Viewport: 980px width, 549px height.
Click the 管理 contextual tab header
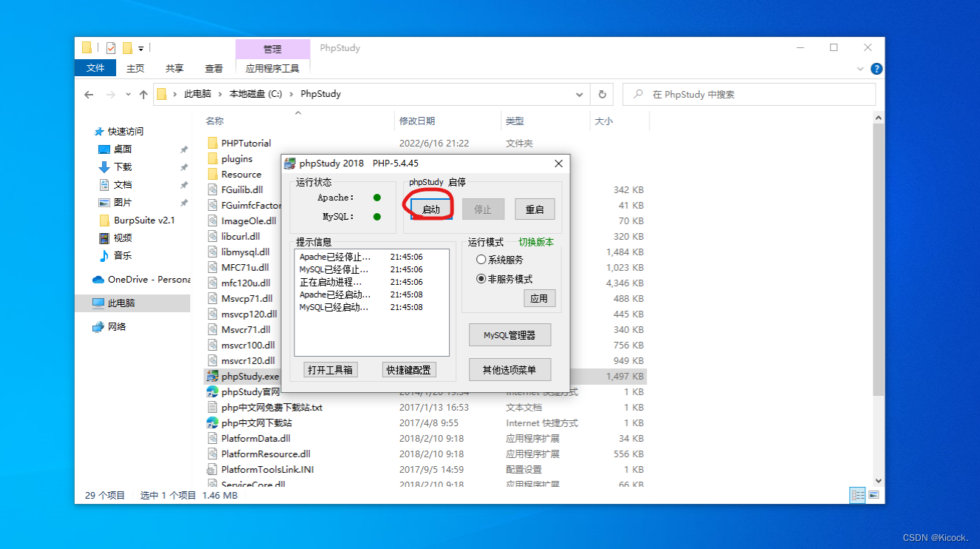coord(272,49)
